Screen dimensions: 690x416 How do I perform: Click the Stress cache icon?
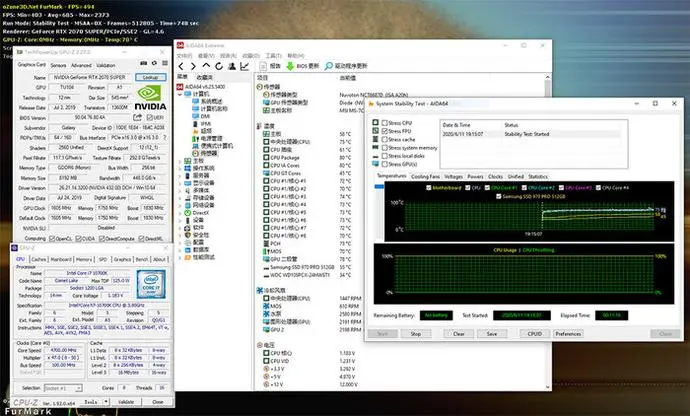[x=375, y=139]
